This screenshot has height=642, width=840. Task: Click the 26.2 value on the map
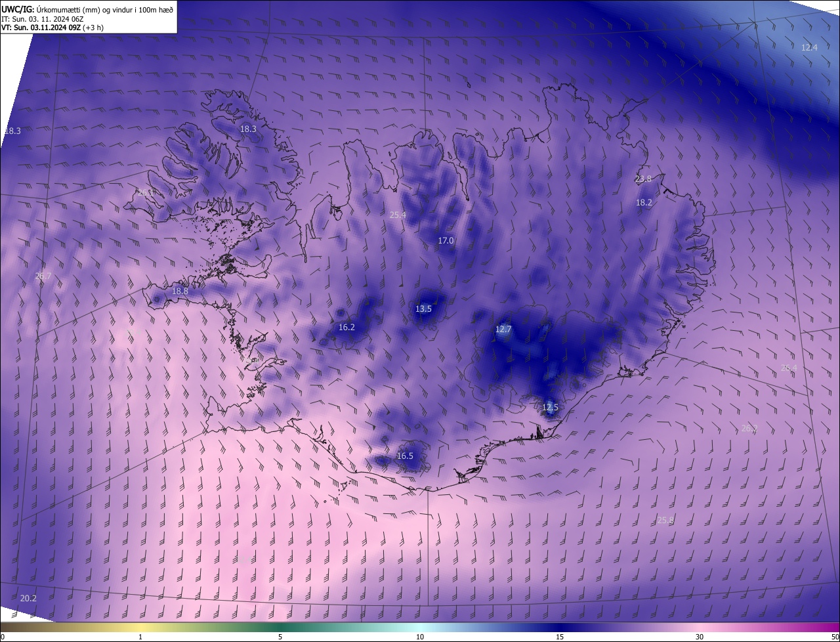click(749, 429)
